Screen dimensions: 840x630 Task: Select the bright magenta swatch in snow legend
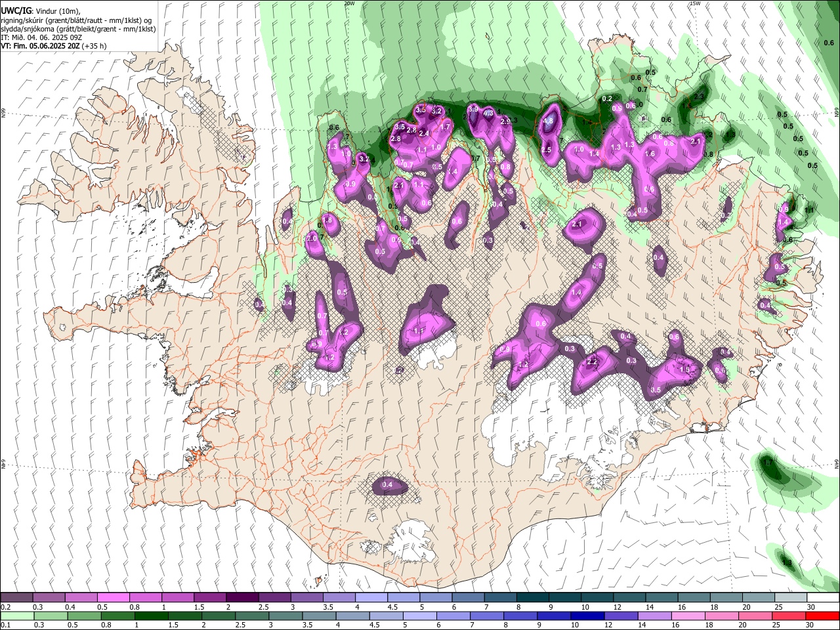[114, 597]
